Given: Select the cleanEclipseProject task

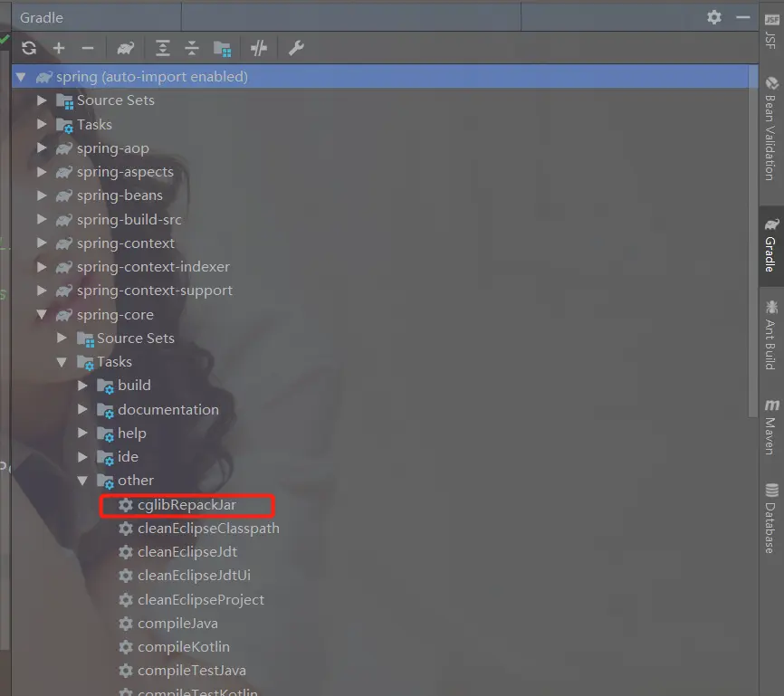Looking at the screenshot, I should coord(200,599).
